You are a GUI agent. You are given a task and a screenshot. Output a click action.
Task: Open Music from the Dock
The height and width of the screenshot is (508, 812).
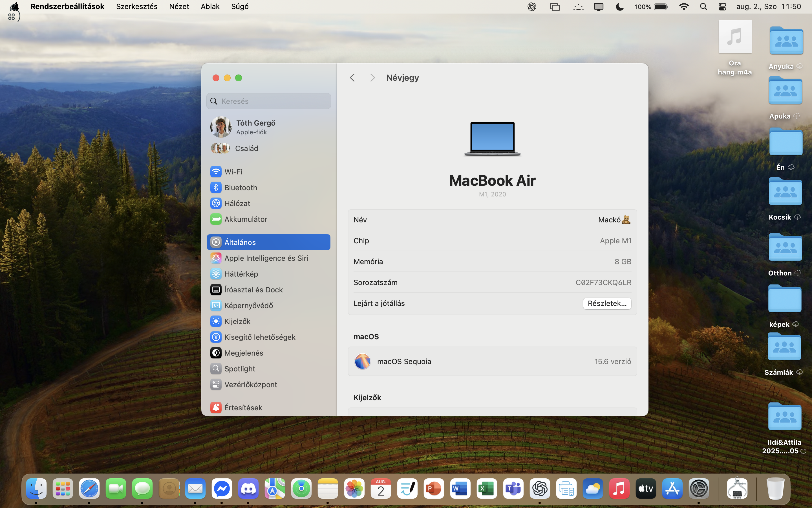click(619, 489)
